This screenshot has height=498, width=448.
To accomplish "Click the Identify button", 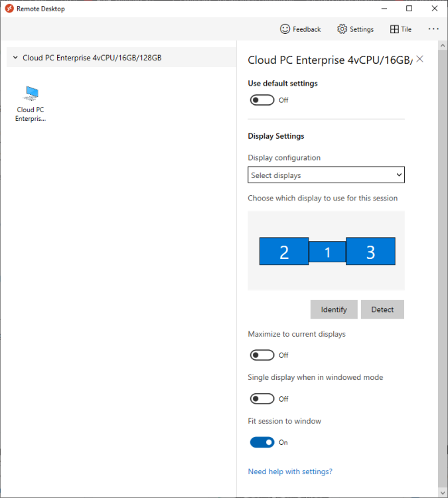I will [334, 309].
